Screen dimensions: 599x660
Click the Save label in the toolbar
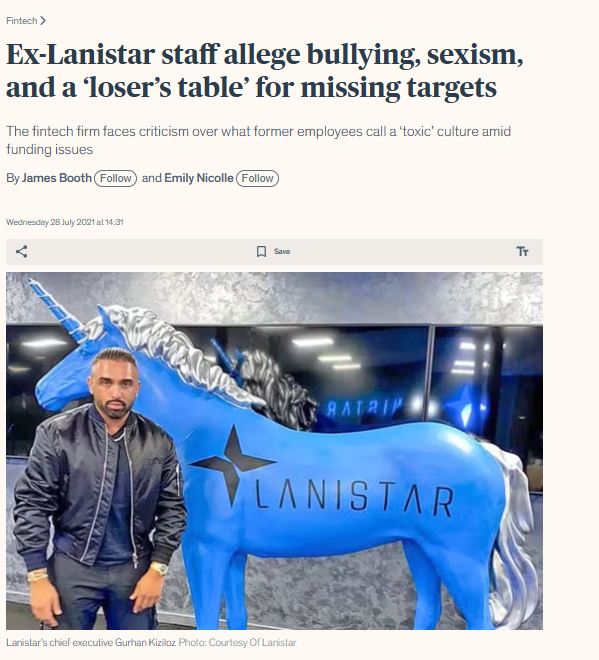(x=282, y=252)
